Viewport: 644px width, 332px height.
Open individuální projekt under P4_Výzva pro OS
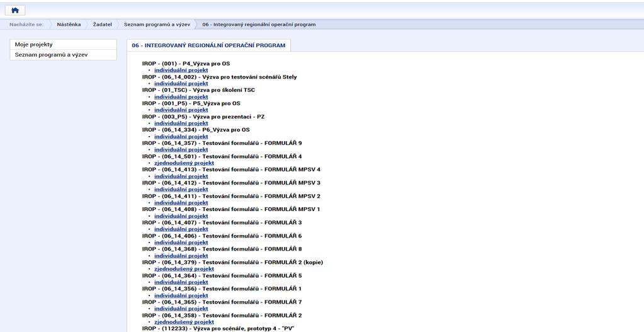click(x=181, y=71)
